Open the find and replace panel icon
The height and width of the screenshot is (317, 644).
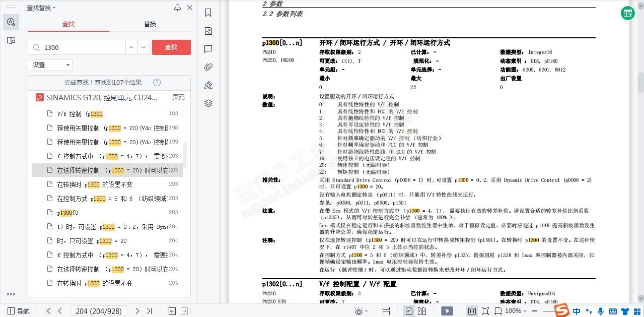coord(11,22)
